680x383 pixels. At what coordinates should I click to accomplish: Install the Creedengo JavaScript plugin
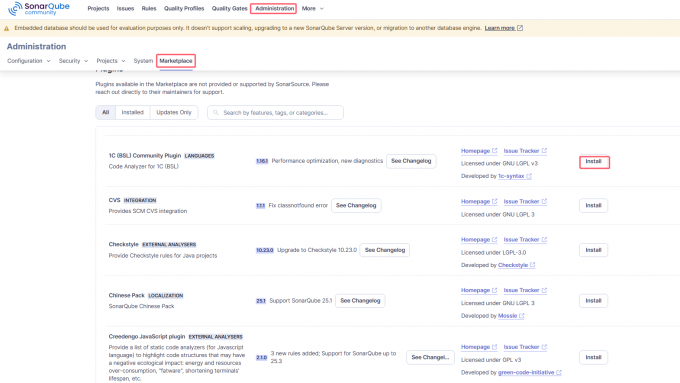pyautogui.click(x=593, y=357)
